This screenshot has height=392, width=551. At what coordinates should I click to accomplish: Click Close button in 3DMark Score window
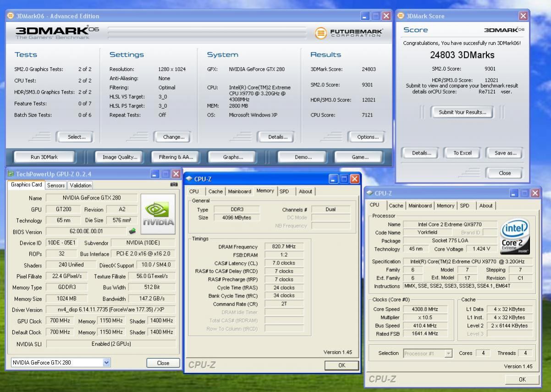click(x=505, y=173)
